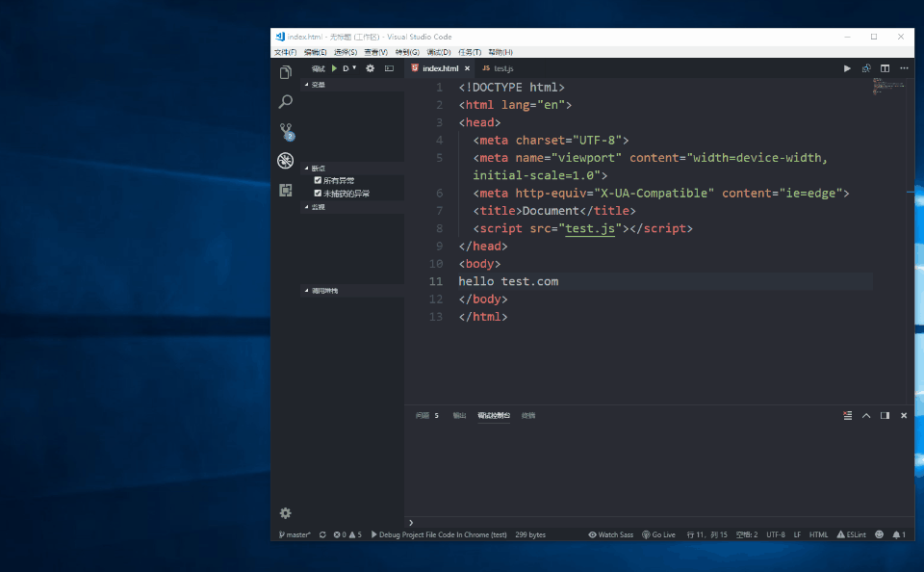Image resolution: width=924 pixels, height=572 pixels.
Task: Select the index.html editor tab
Action: click(x=440, y=68)
